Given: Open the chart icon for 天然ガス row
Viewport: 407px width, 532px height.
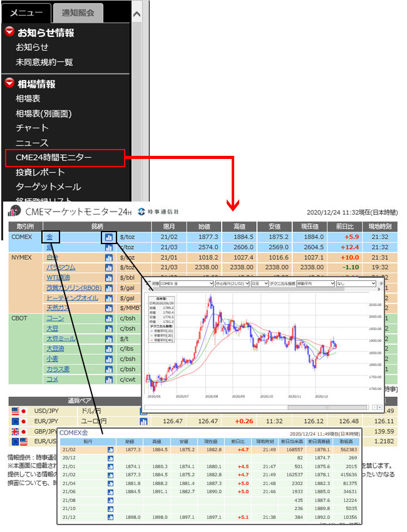Looking at the screenshot, I should pyautogui.click(x=108, y=309).
